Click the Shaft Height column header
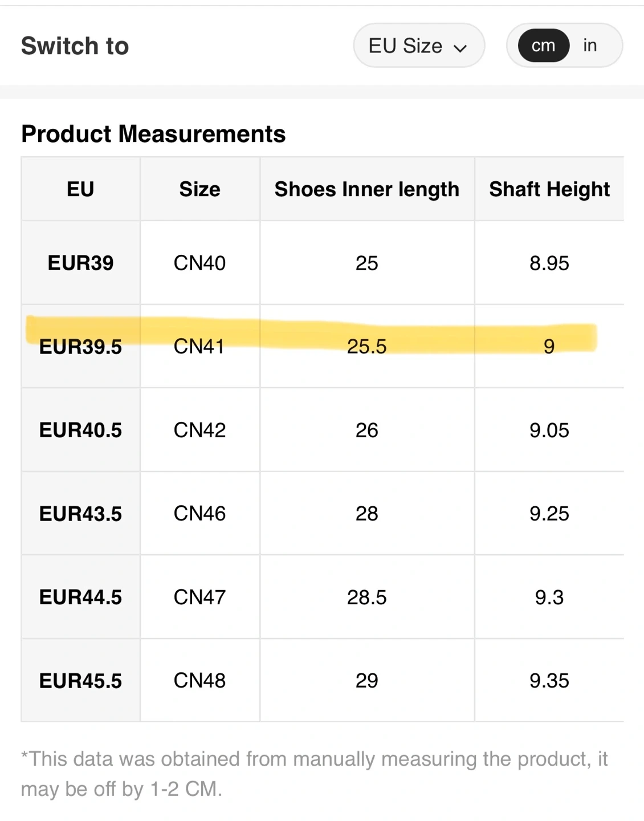This screenshot has height=821, width=644. (x=549, y=189)
